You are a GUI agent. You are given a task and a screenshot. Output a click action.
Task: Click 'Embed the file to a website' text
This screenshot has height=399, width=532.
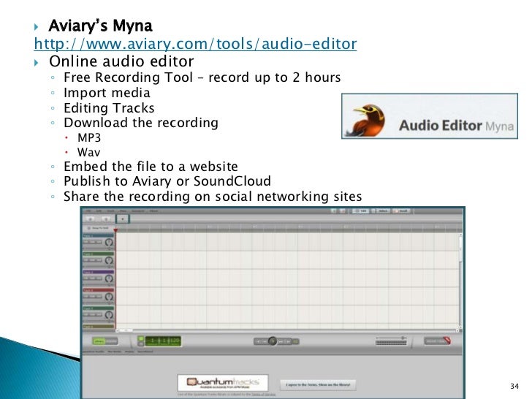point(151,167)
